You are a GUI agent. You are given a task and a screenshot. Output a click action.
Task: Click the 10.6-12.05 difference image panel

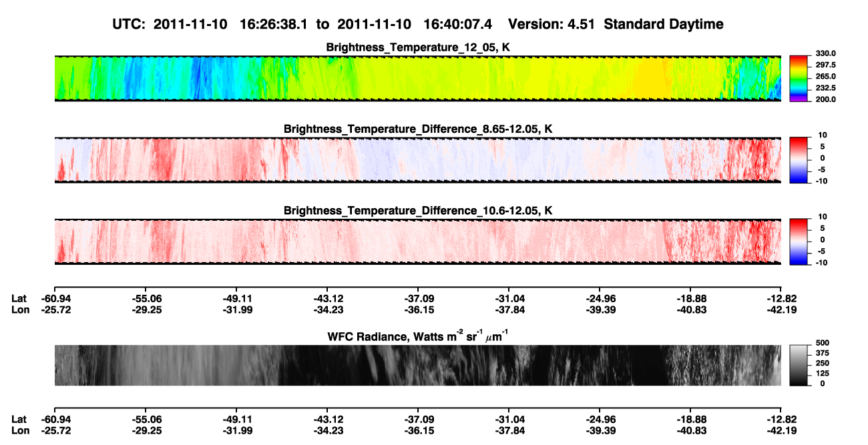pyautogui.click(x=417, y=242)
